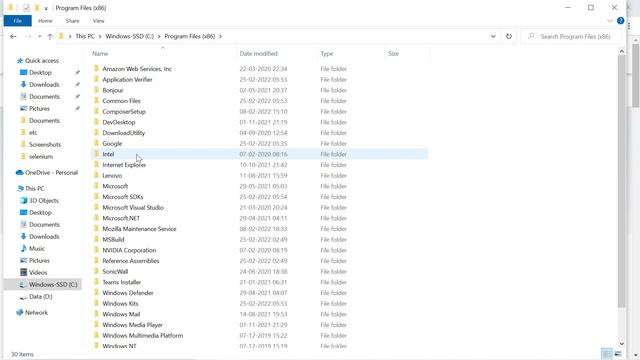Image resolution: width=640 pixels, height=360 pixels.
Task: Open the Screenshots quick access folder
Action: coord(45,144)
